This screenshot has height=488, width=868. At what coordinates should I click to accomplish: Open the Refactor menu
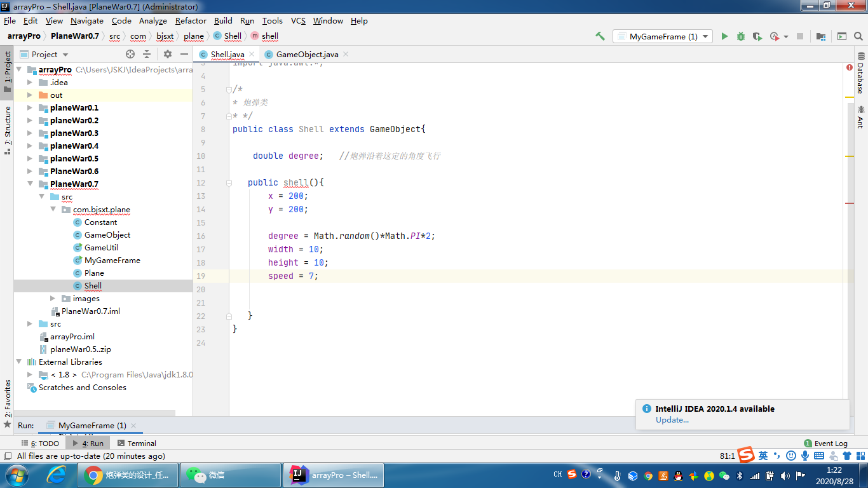(191, 20)
